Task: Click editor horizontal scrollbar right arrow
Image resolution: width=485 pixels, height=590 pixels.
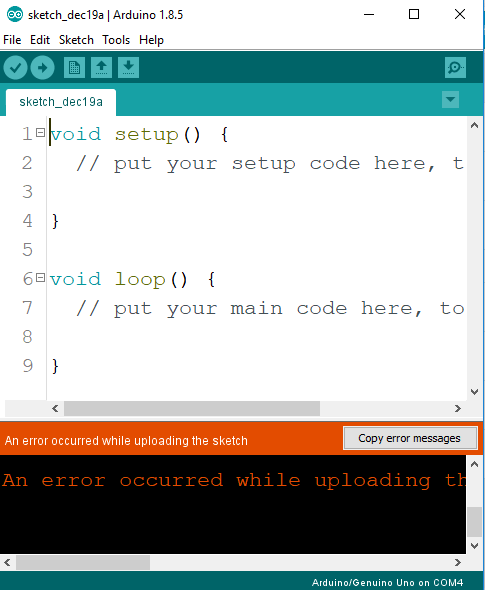Action: click(458, 409)
